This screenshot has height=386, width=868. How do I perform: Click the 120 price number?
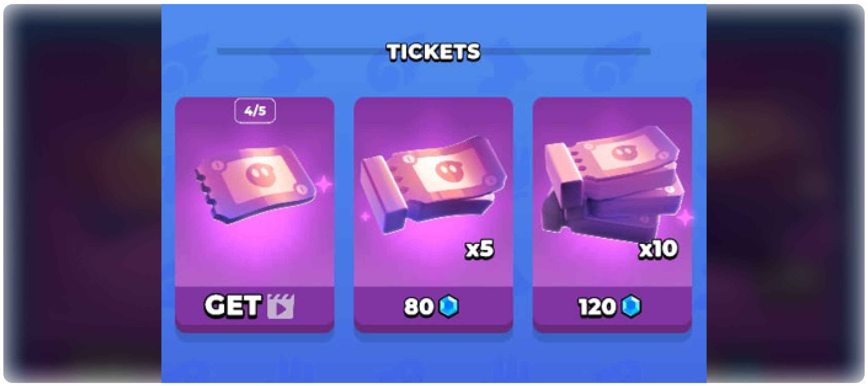coord(597,307)
